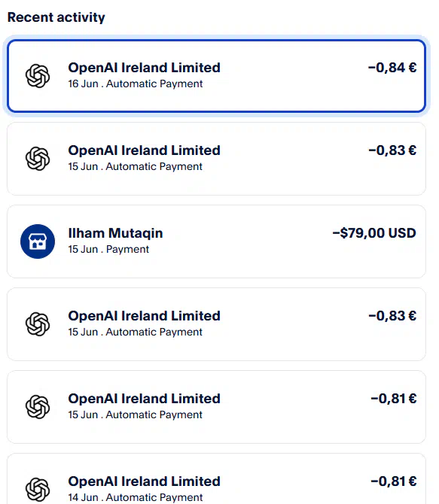
Task: Click the -0,81 € amount on the 15 Jun entry
Action: tap(394, 399)
